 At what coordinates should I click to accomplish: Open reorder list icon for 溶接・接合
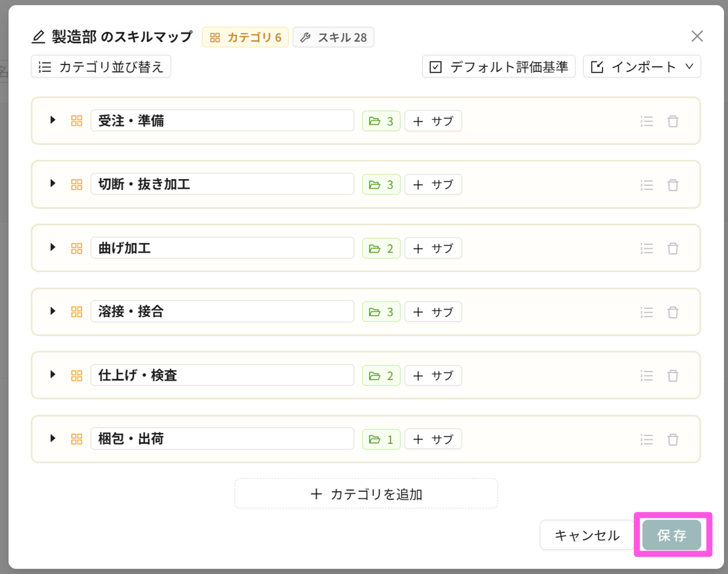point(647,312)
